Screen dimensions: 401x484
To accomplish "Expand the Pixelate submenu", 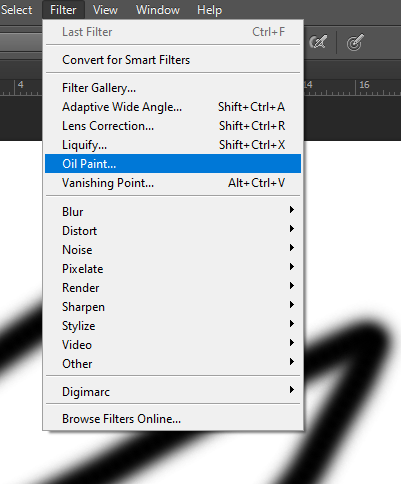I will point(173,269).
